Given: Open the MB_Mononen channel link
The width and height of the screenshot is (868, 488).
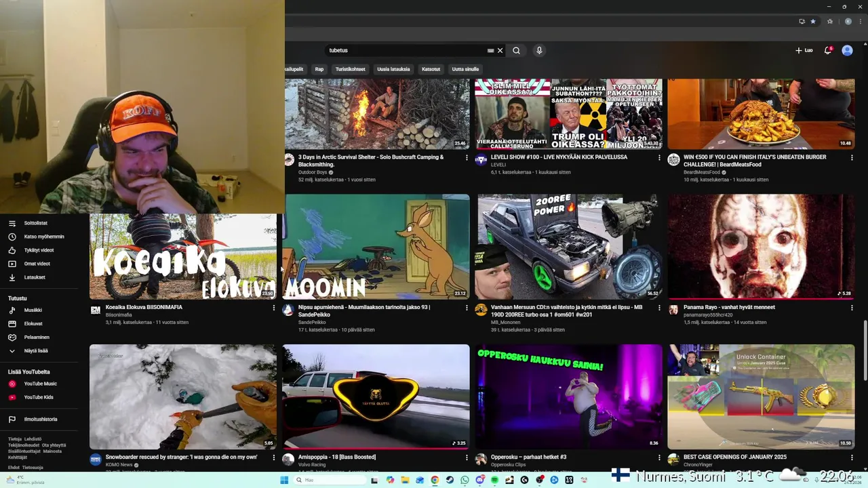Looking at the screenshot, I should [x=506, y=323].
